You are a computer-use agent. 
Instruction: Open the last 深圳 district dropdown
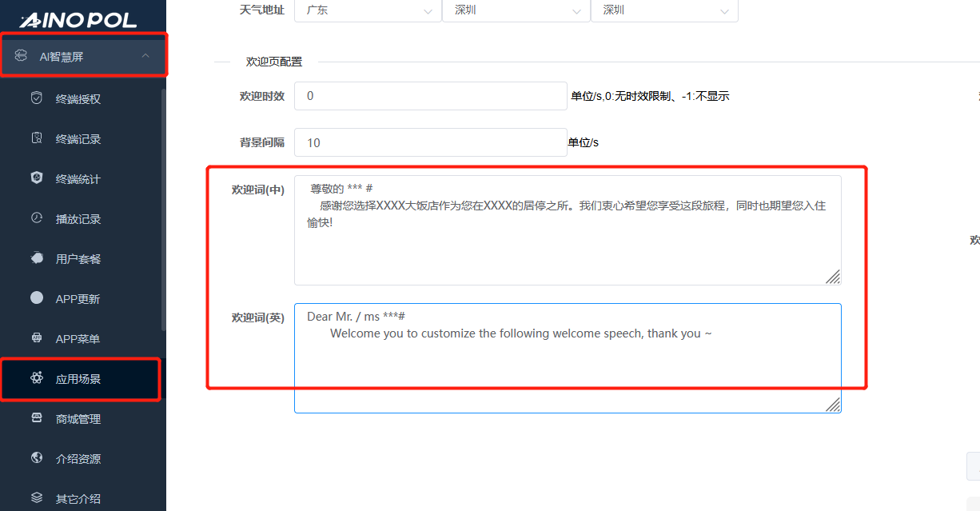click(x=663, y=10)
